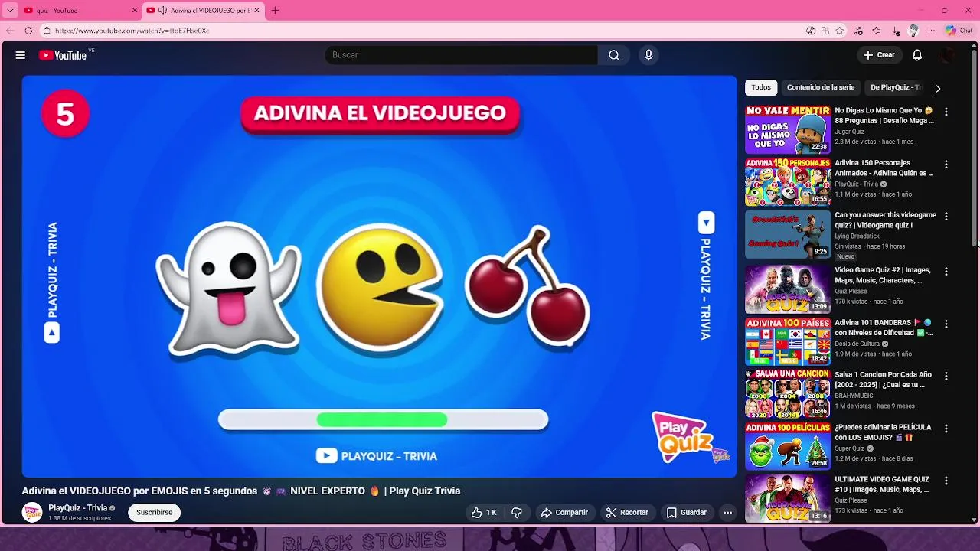980x551 pixels.
Task: Open options for Adivina 101 BANDERAS video
Action: click(x=946, y=324)
